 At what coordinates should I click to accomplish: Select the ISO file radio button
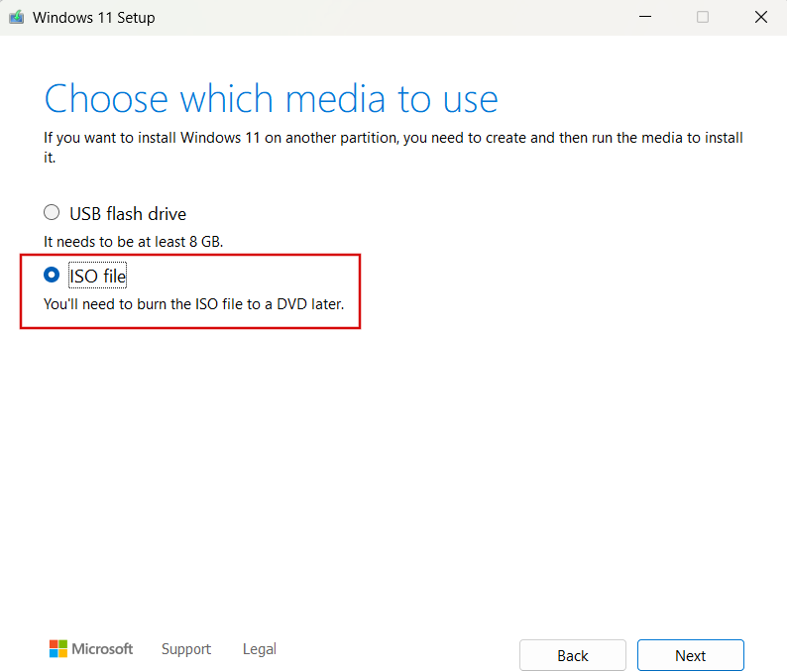[x=52, y=275]
